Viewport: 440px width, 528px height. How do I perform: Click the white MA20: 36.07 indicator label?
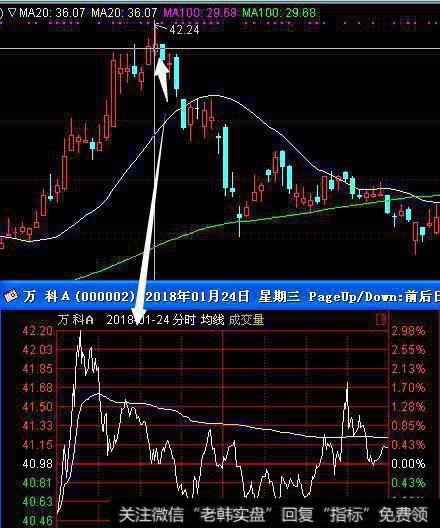click(x=52, y=13)
